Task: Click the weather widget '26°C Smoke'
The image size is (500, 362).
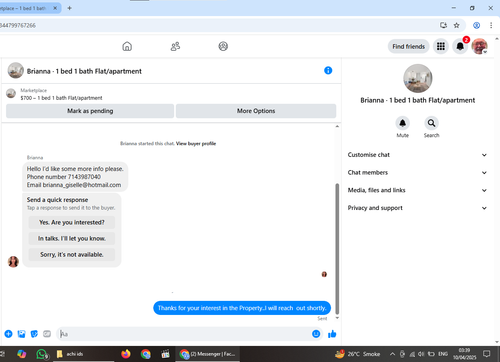Action: [x=358, y=354]
